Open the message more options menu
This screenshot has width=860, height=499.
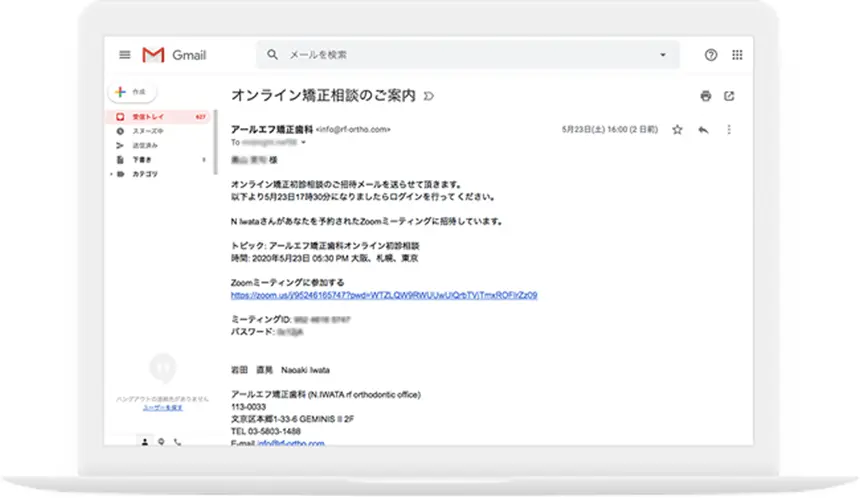729,130
